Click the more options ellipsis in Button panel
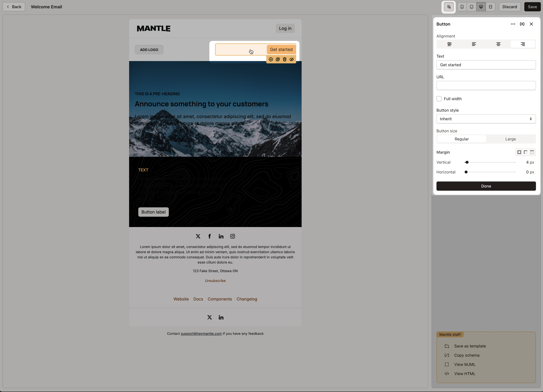Image resolution: width=543 pixels, height=392 pixels. tap(513, 24)
